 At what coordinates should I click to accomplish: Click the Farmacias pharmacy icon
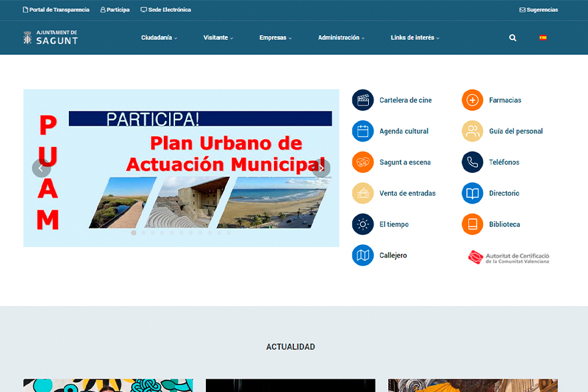(472, 100)
